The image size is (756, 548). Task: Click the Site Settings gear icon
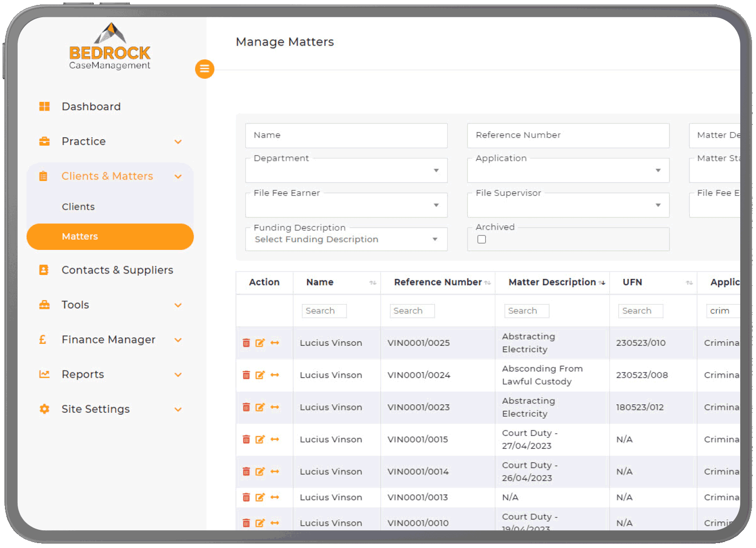coord(44,409)
